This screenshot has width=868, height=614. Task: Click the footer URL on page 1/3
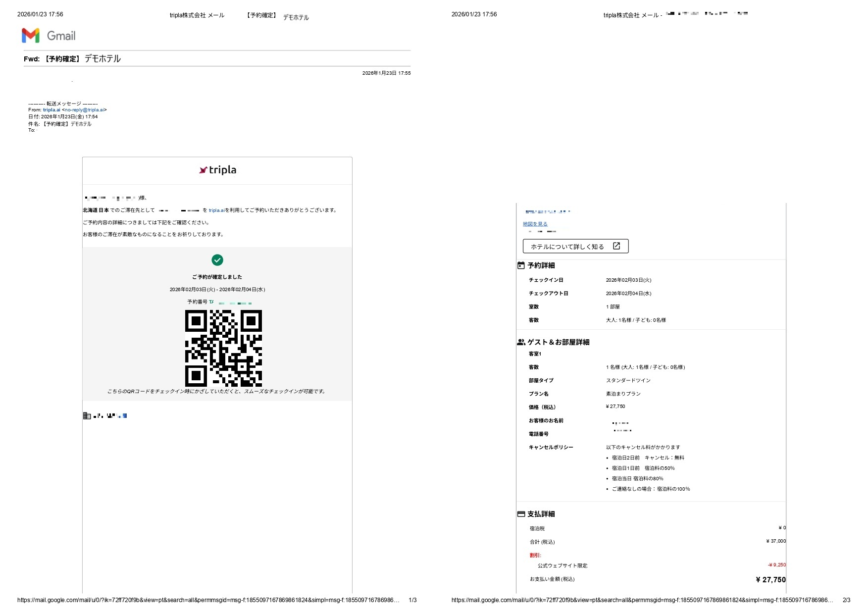[208, 600]
